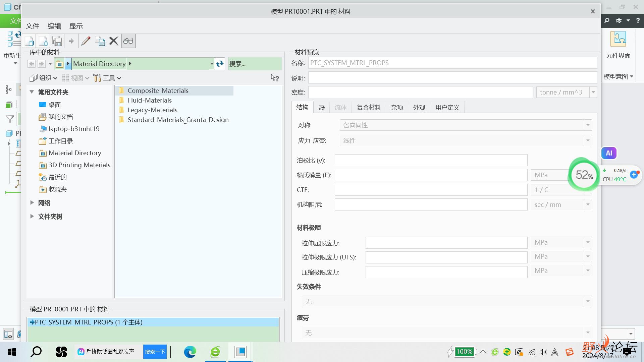Click the delete material X icon
Image resolution: width=644 pixels, height=362 pixels.
click(x=114, y=41)
